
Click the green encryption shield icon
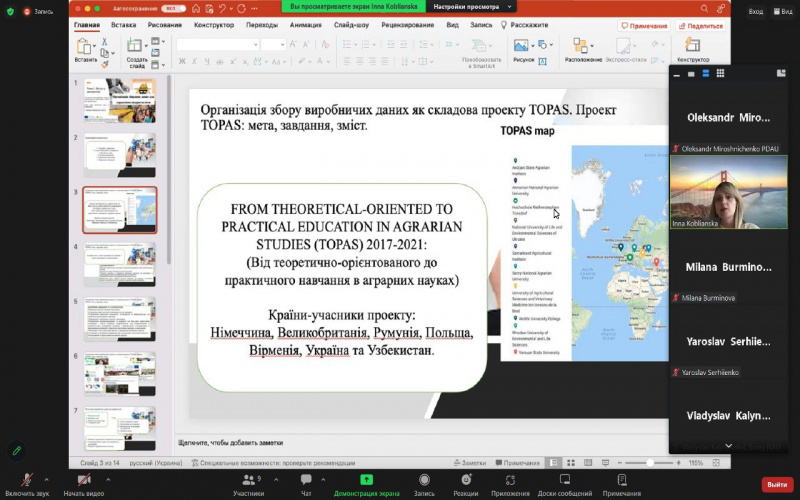[10, 11]
